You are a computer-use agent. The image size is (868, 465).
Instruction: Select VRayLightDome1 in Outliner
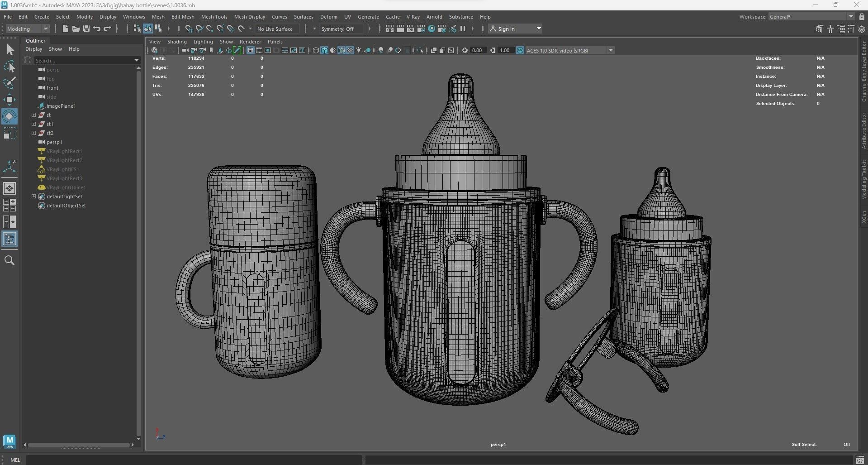tap(66, 187)
